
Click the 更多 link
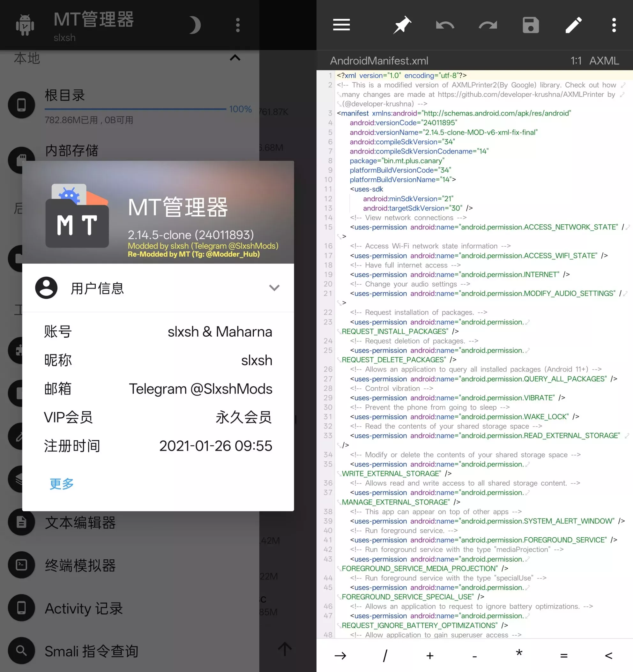click(x=61, y=484)
